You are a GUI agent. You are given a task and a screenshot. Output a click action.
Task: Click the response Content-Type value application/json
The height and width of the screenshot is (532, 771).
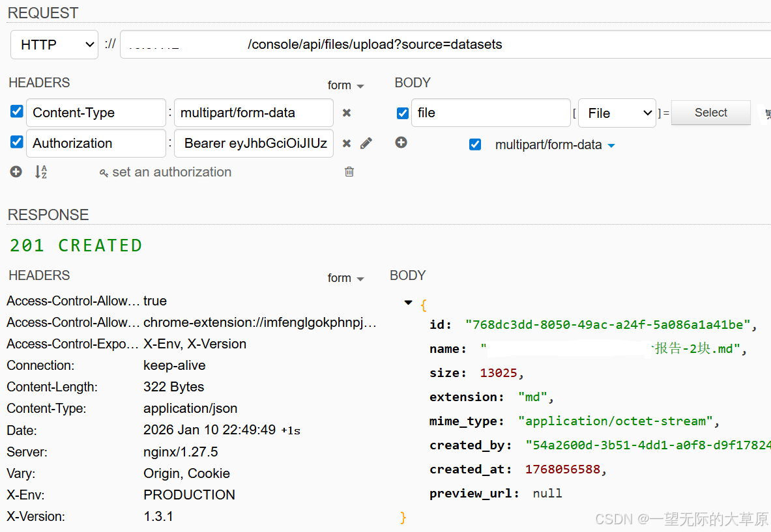tap(190, 408)
